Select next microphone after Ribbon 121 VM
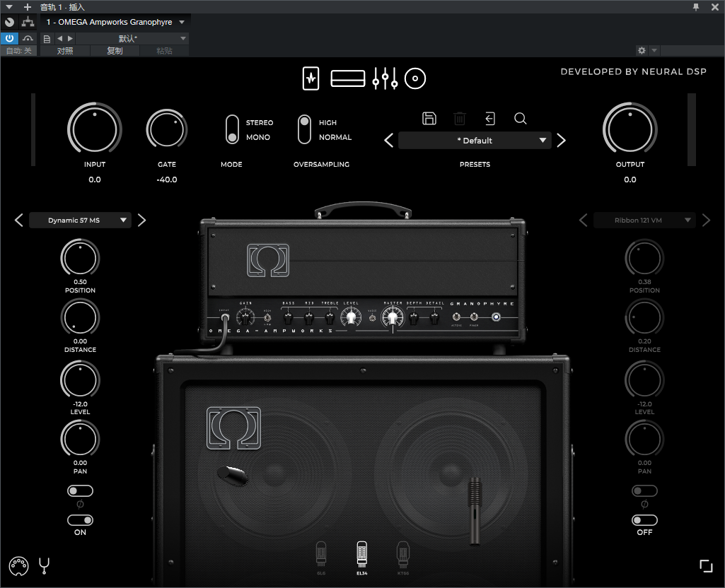The image size is (725, 588). pos(706,220)
